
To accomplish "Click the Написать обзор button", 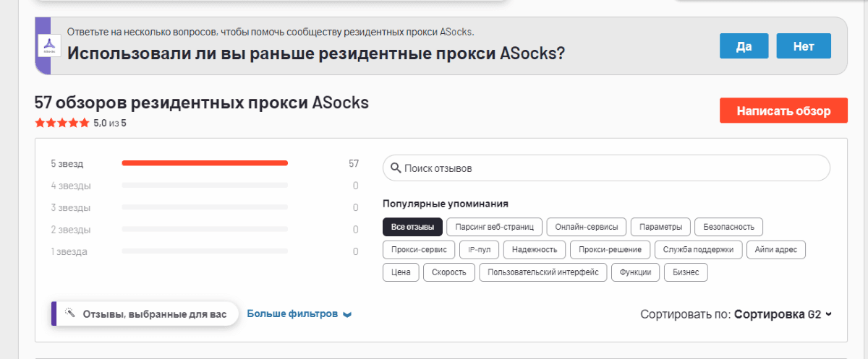I will click(x=783, y=111).
